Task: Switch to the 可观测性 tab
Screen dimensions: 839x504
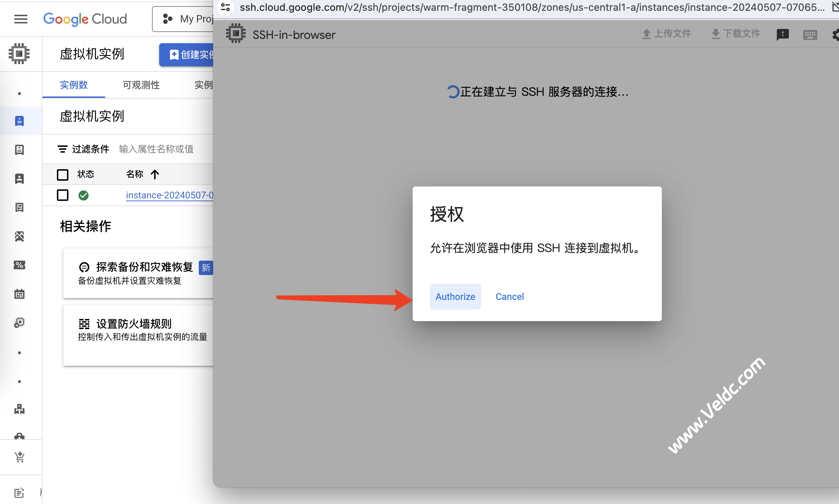Action: (141, 85)
